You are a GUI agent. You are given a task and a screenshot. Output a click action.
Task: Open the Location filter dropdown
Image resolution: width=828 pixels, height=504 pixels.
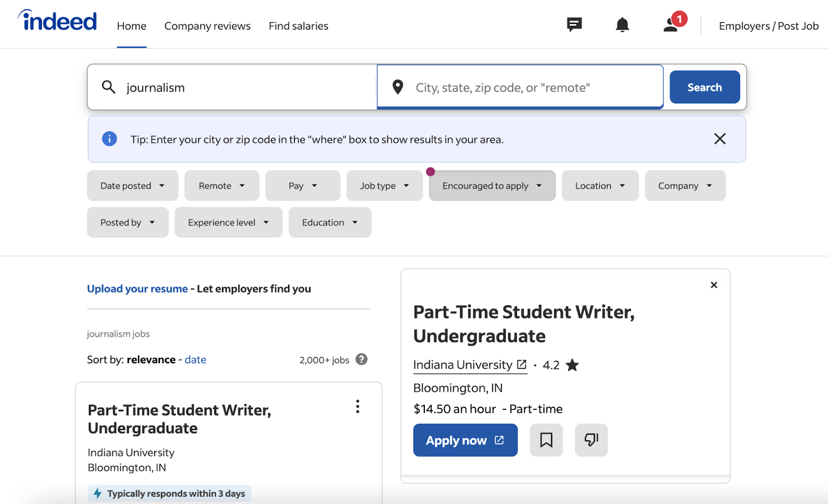[600, 185]
